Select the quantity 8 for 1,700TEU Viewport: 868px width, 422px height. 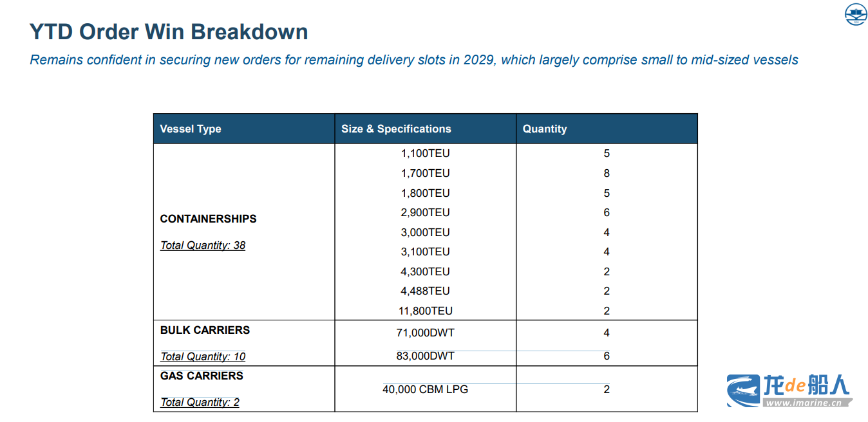pos(607,173)
